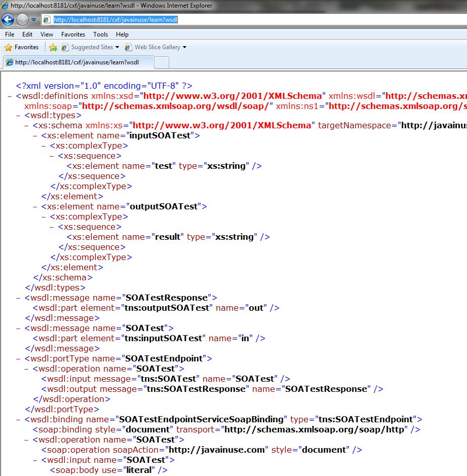467x476 pixels.
Task: Open the Favorites menu
Action: click(x=73, y=34)
